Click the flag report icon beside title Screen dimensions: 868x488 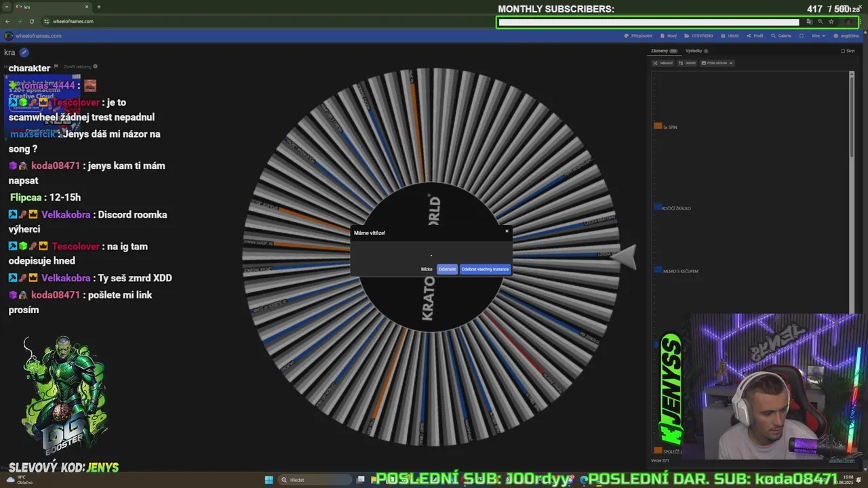click(x=56, y=66)
